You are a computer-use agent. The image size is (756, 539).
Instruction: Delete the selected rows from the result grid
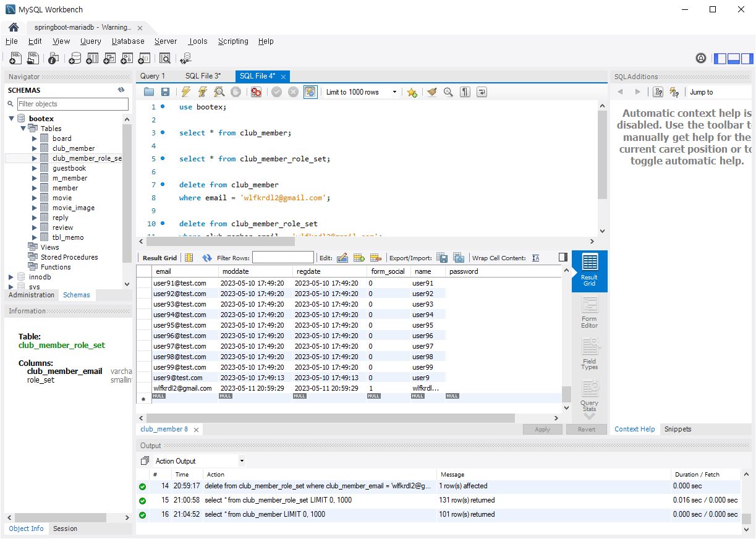click(x=375, y=258)
